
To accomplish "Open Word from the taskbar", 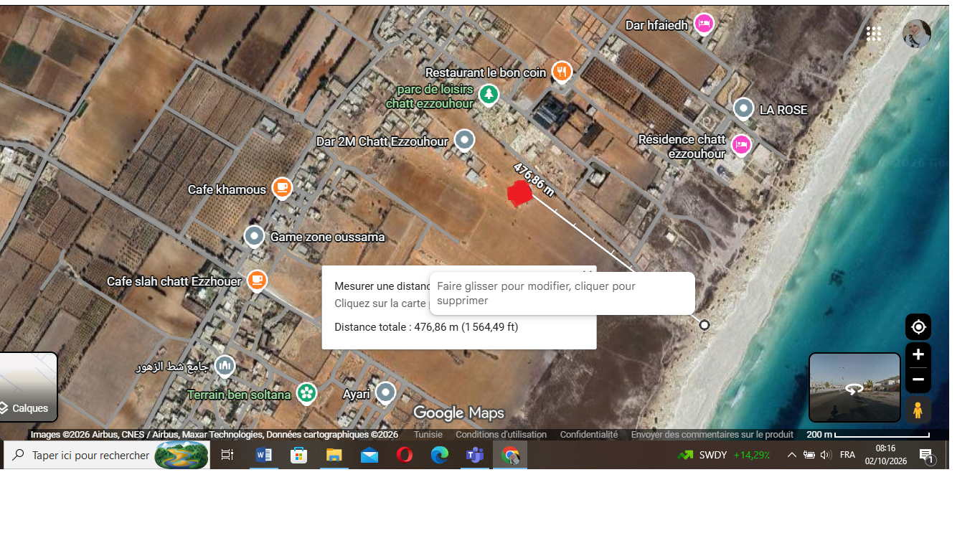I will pyautogui.click(x=264, y=455).
